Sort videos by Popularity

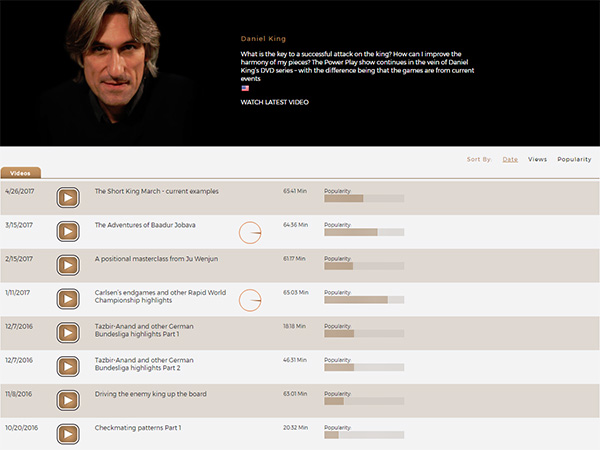click(x=574, y=159)
